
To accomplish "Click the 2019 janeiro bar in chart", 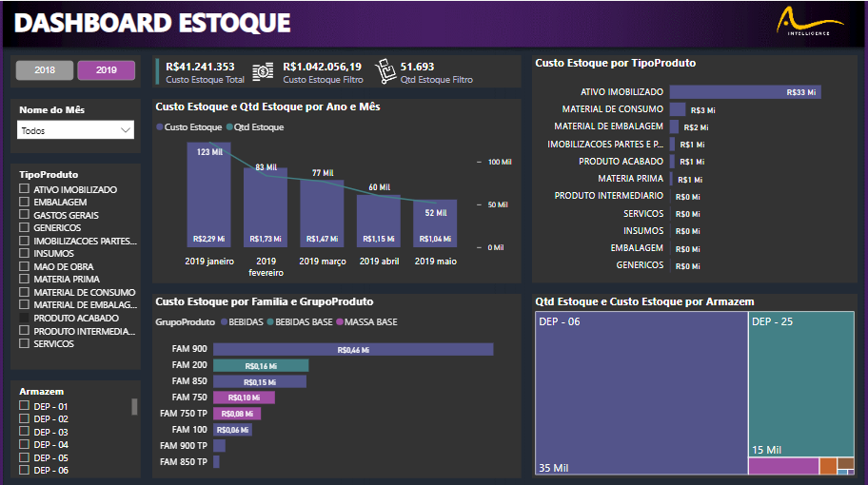I will pos(208,195).
